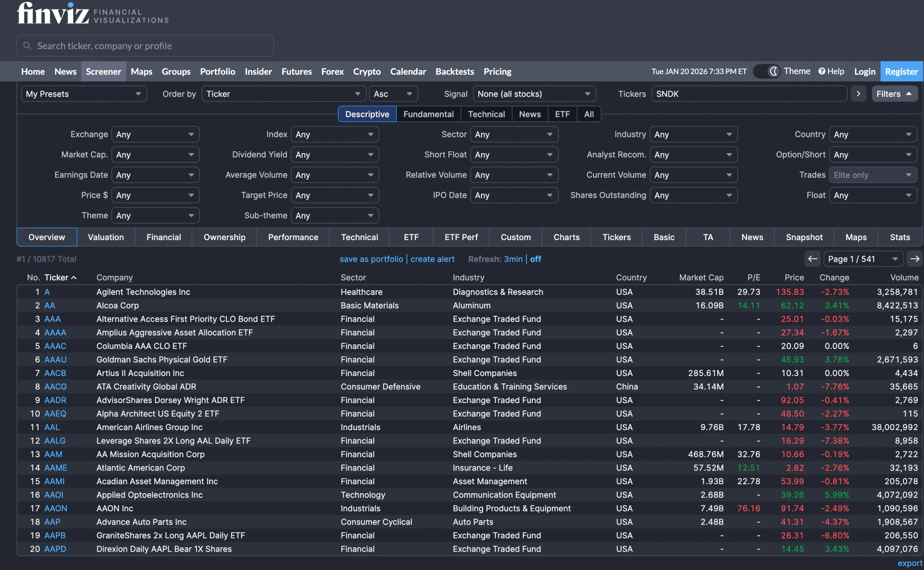Click Ticker column sort arrow

(74, 278)
